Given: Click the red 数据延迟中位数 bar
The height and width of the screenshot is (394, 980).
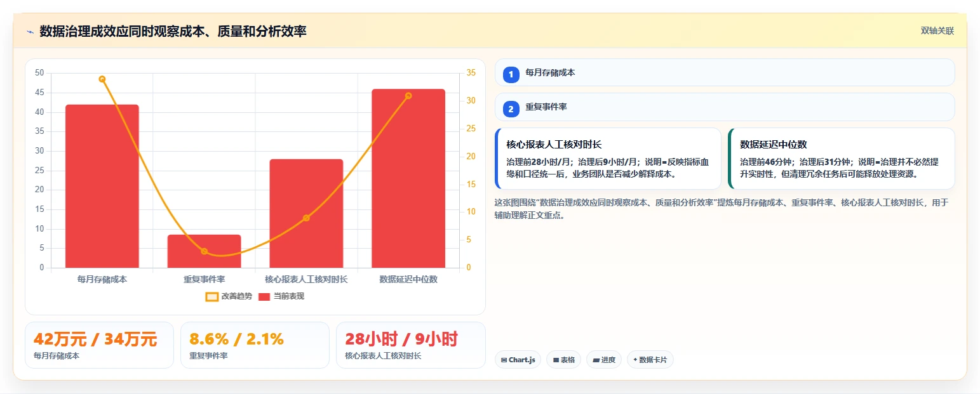Looking at the screenshot, I should [408, 179].
